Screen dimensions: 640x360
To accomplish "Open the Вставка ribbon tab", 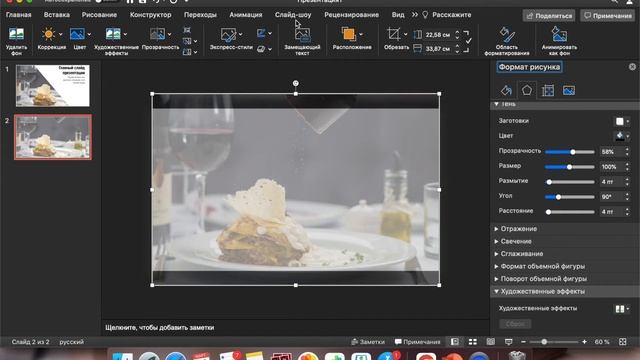I will coord(57,15).
